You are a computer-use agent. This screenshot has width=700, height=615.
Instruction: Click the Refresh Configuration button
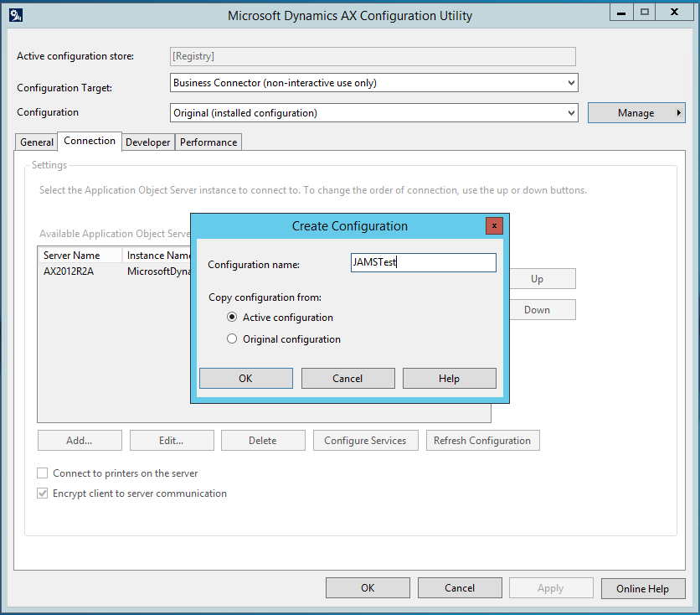coord(482,441)
